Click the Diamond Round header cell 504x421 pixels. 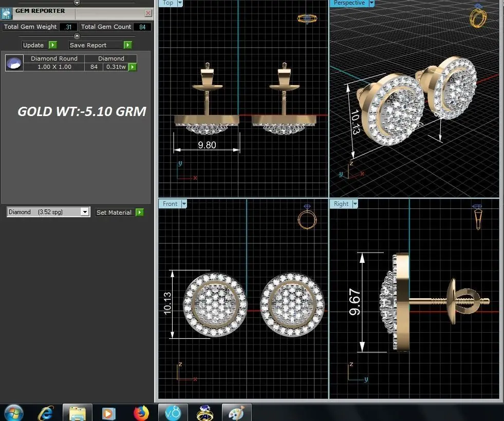click(54, 59)
